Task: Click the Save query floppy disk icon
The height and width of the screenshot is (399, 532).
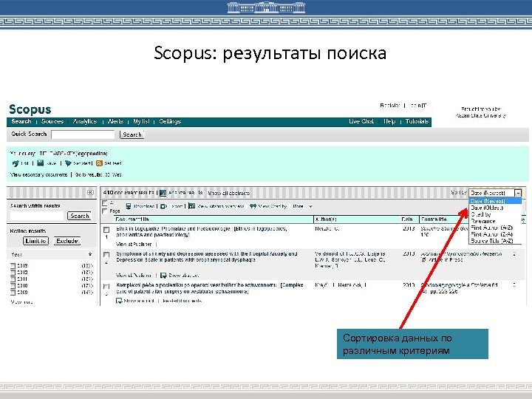Action: [41, 163]
